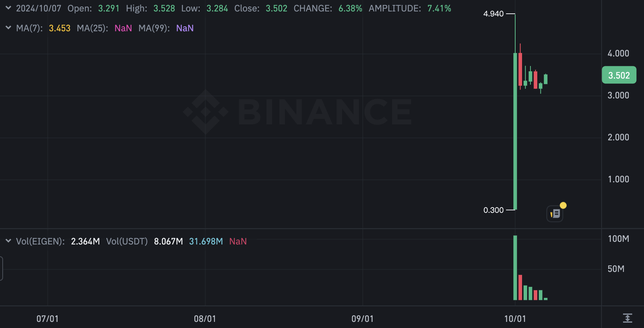Click the auto-fit scale icon in the bottom-right corner
The width and height of the screenshot is (644, 328).
click(x=627, y=318)
